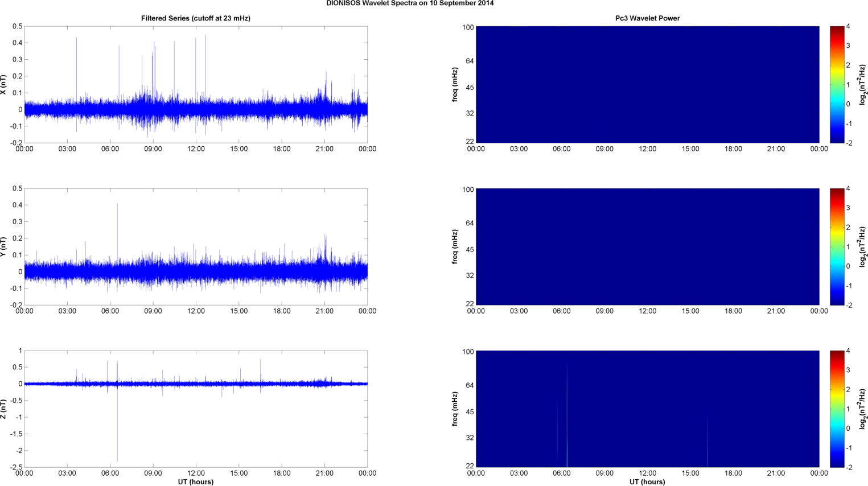Click the first tall X spike after 03:00
868x486 pixels.
pyautogui.click(x=76, y=68)
